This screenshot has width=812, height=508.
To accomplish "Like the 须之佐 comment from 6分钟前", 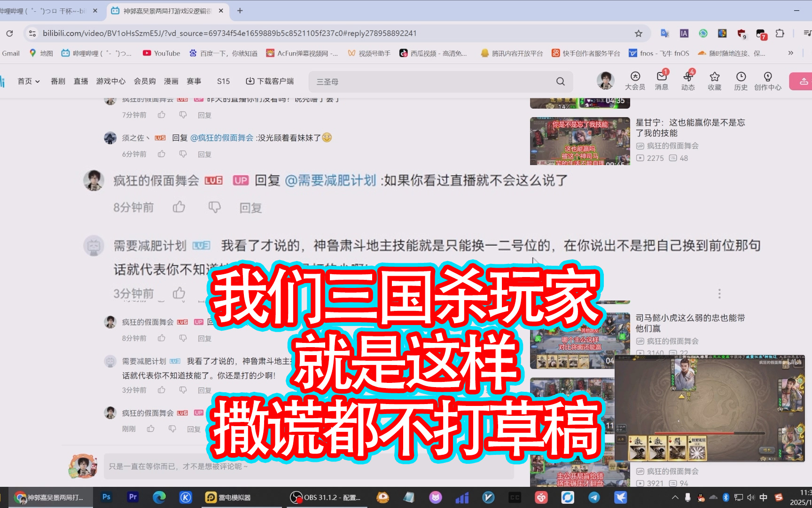I will 162,154.
